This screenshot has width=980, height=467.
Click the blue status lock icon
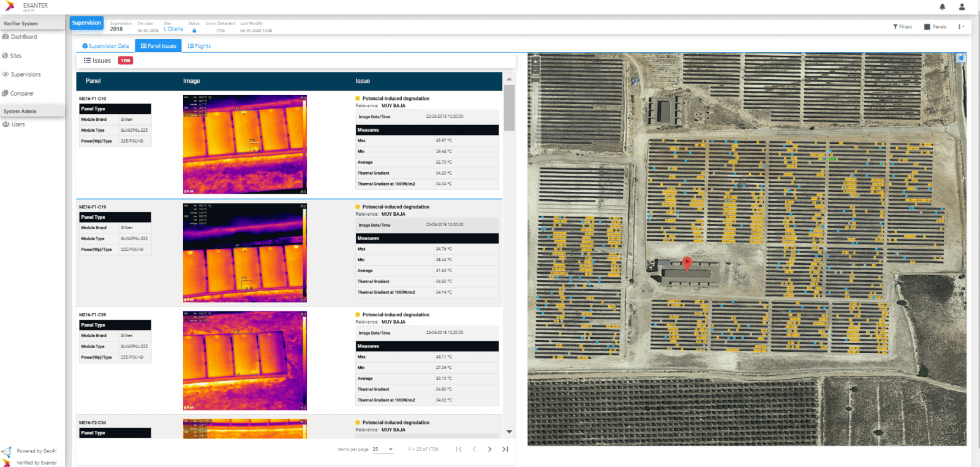tap(194, 30)
